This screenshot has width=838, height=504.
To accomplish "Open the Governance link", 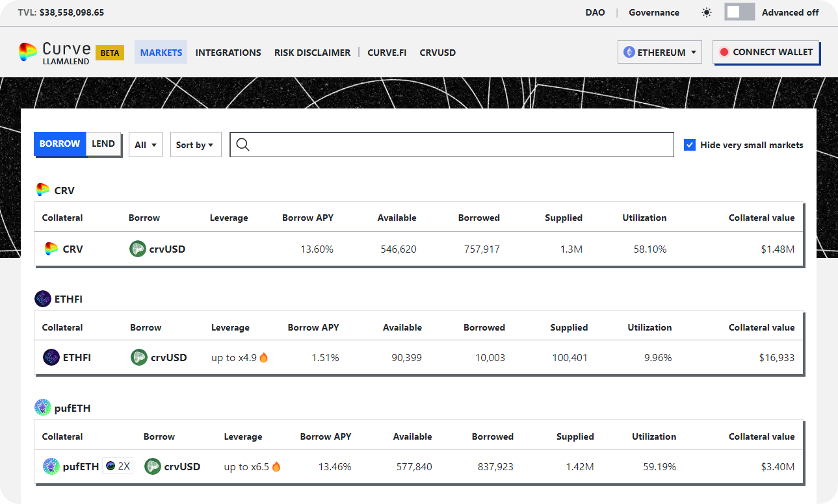I will pyautogui.click(x=653, y=12).
